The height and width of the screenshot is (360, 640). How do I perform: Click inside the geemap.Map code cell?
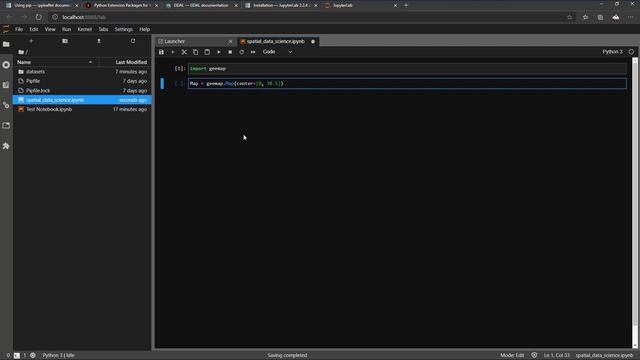click(x=407, y=83)
